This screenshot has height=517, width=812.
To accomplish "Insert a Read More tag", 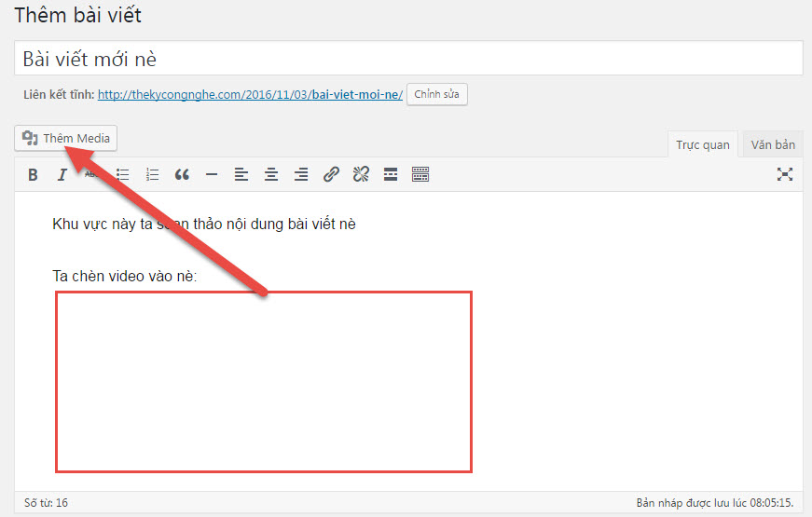I will (391, 174).
